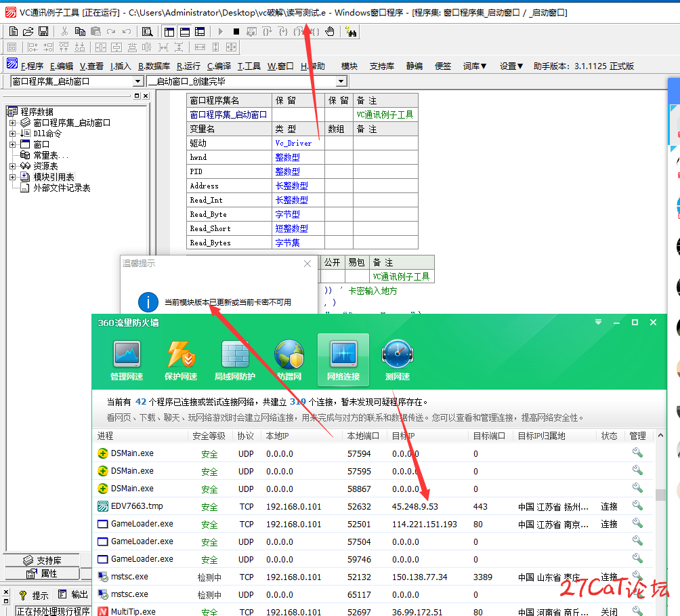
Task: Click the 便签 assistant button
Action: point(443,66)
